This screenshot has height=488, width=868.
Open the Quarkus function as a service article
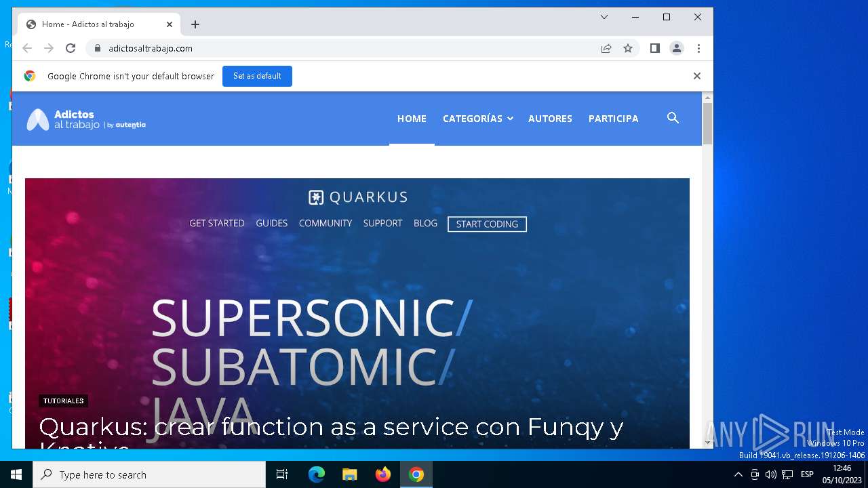tap(331, 432)
